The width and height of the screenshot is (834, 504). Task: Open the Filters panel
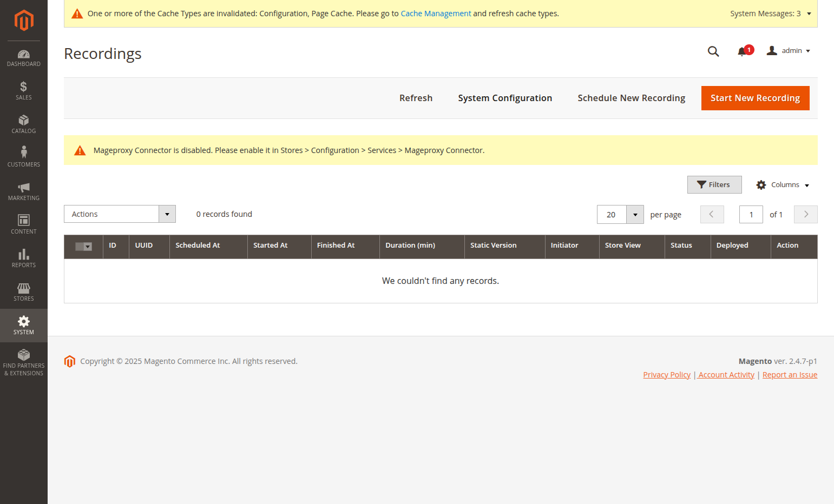714,184
